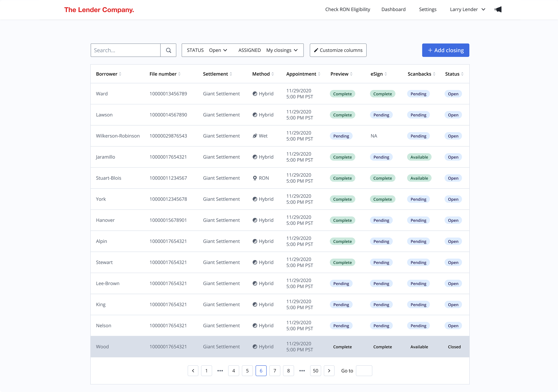Image resolution: width=558 pixels, height=392 pixels.
Task: Go to next page arrow
Action: tap(329, 371)
